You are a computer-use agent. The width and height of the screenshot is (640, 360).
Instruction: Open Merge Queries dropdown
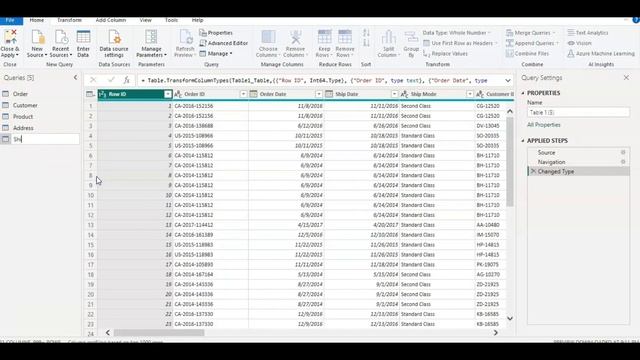pyautogui.click(x=531, y=33)
